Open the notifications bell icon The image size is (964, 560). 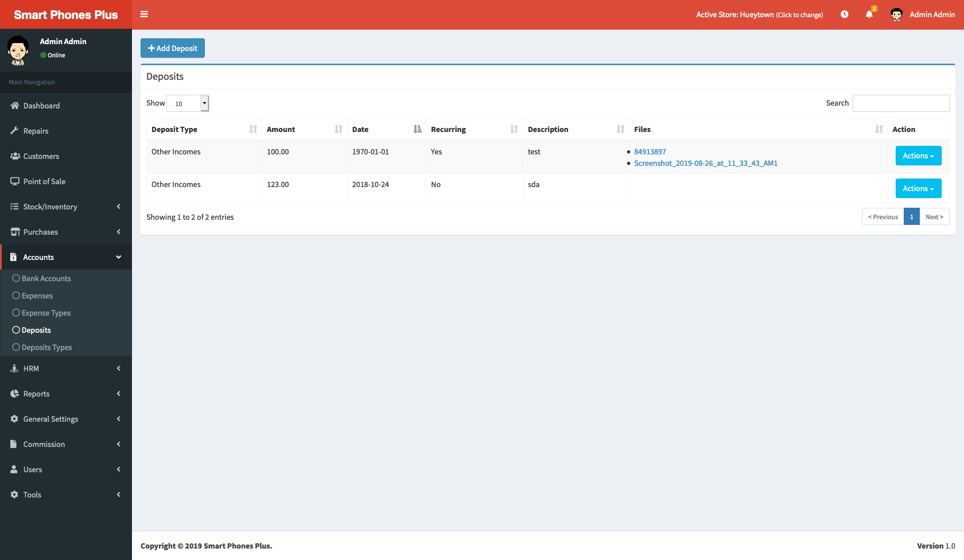click(x=869, y=14)
